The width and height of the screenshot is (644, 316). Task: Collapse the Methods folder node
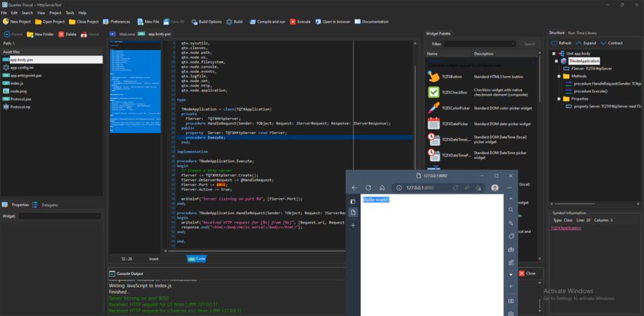click(x=559, y=77)
